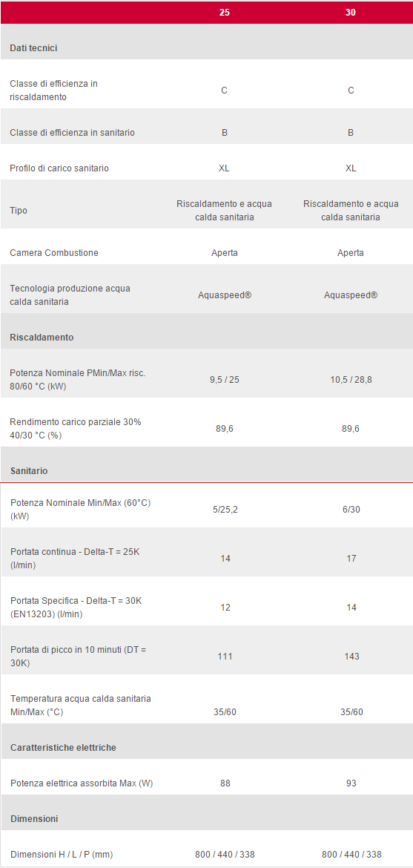Click the Classe di efficienza in sanitario row

(x=206, y=133)
